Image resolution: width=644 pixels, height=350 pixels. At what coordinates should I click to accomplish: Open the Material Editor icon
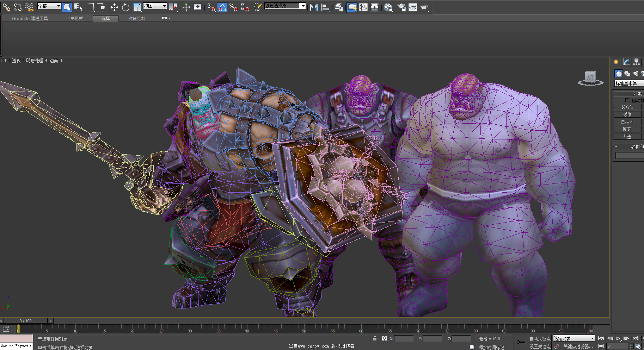(x=388, y=7)
